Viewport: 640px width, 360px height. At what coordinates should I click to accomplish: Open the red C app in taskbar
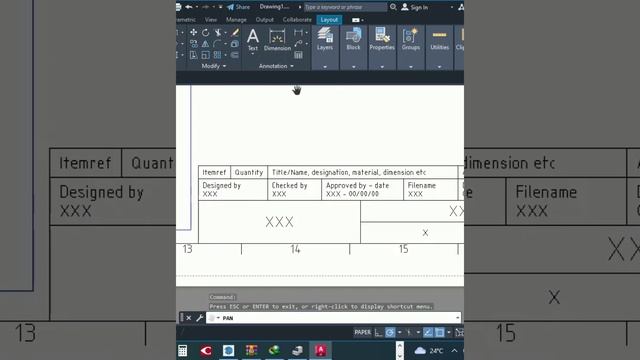(x=206, y=350)
